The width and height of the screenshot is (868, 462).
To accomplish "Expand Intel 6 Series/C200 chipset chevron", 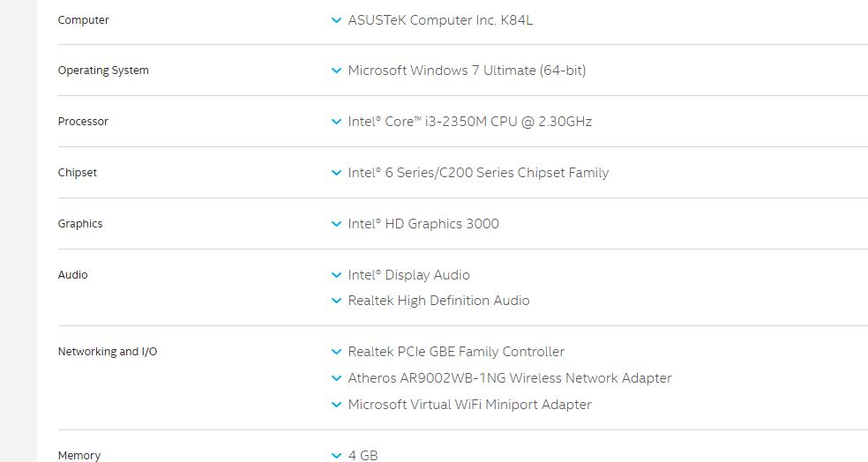I will click(336, 173).
